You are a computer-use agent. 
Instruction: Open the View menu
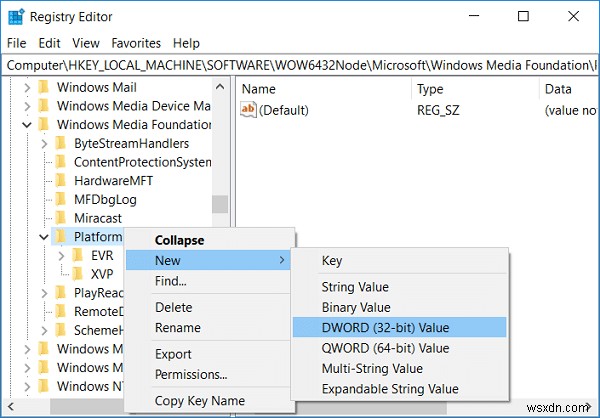point(86,43)
